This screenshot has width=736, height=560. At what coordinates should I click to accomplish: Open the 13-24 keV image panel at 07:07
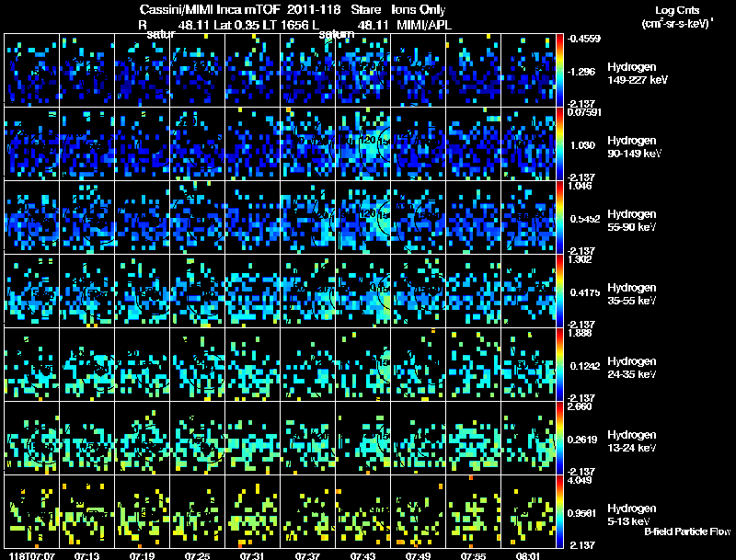31,439
